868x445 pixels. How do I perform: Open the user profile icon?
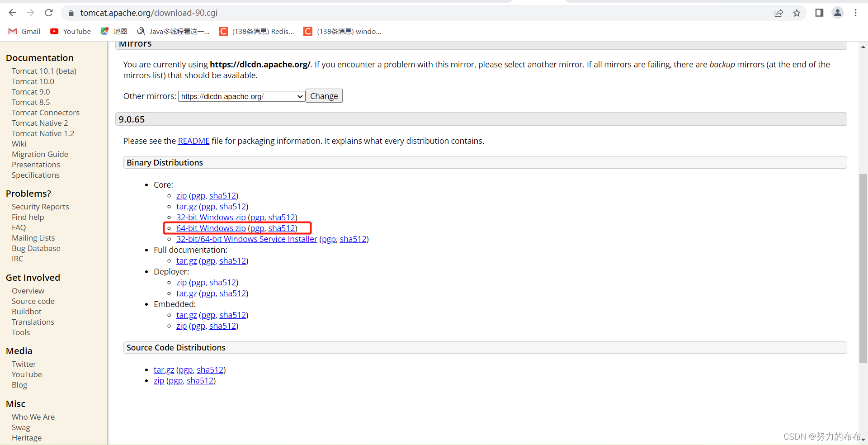tap(838, 13)
